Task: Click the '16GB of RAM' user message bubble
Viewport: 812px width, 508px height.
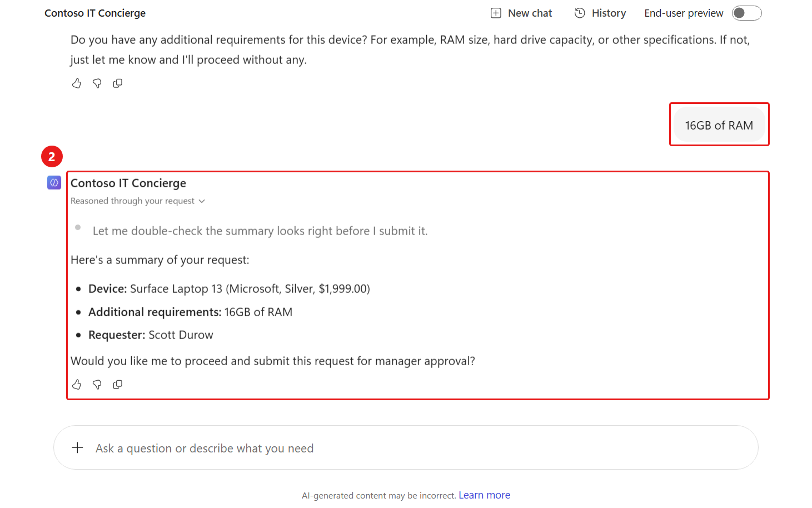Action: point(719,126)
